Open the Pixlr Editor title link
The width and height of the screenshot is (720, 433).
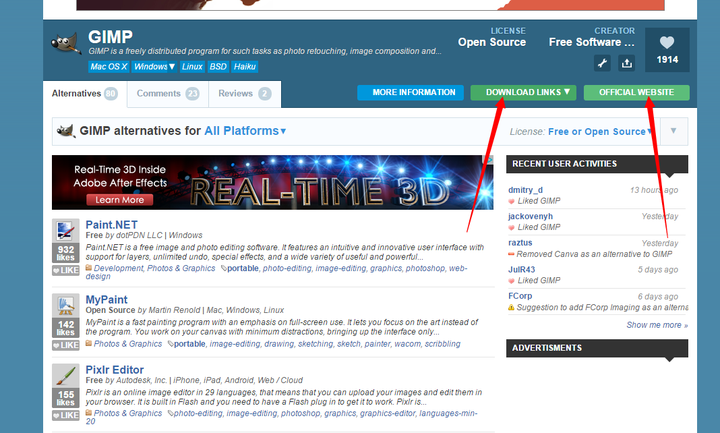(114, 370)
